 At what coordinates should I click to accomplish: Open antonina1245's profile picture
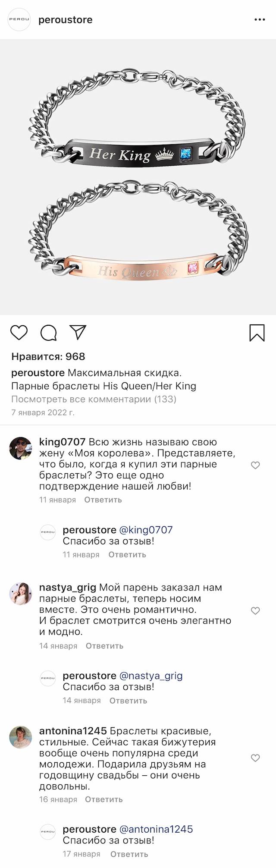[20, 737]
